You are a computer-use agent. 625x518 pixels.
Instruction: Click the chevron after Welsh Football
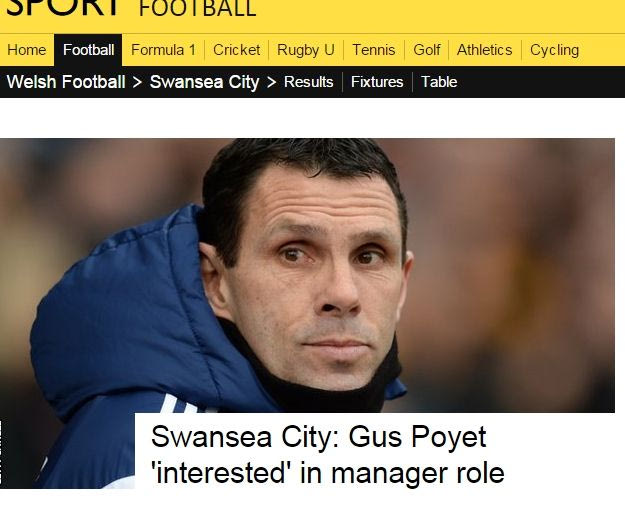pos(137,82)
